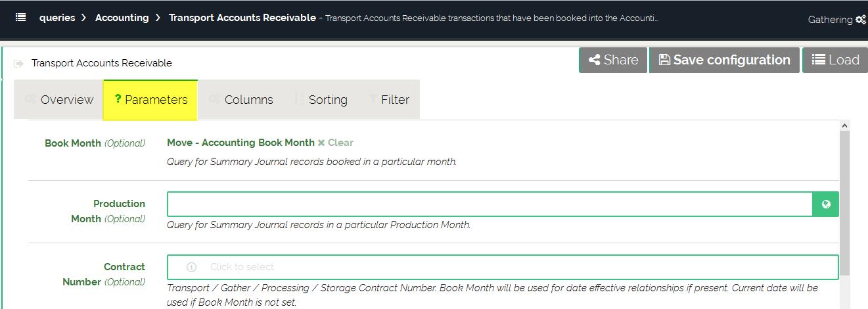Click the Production Month input field
Image resolution: width=868 pixels, height=309 pixels.
[490, 204]
